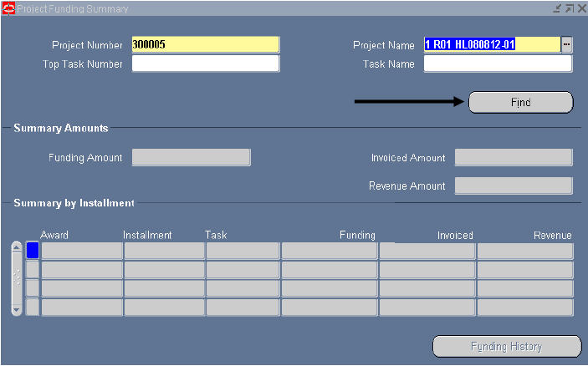Image resolution: width=588 pixels, height=366 pixels.
Task: Select the fourth row indicator in the grid
Action: (33, 307)
